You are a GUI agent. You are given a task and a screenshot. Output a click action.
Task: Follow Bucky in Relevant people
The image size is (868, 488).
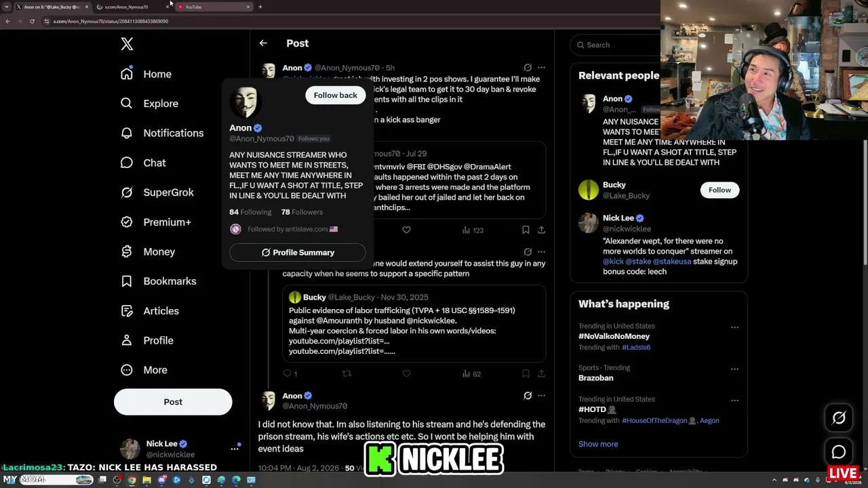point(719,190)
